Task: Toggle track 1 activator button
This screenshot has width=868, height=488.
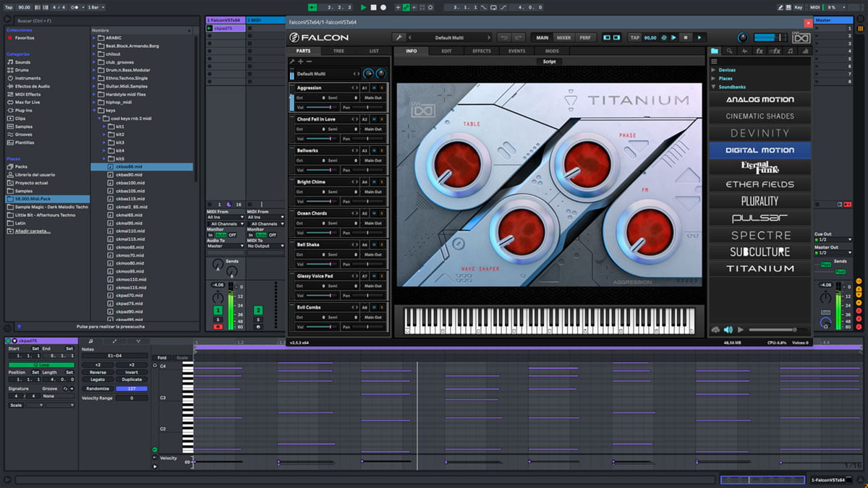Action: pos(218,310)
